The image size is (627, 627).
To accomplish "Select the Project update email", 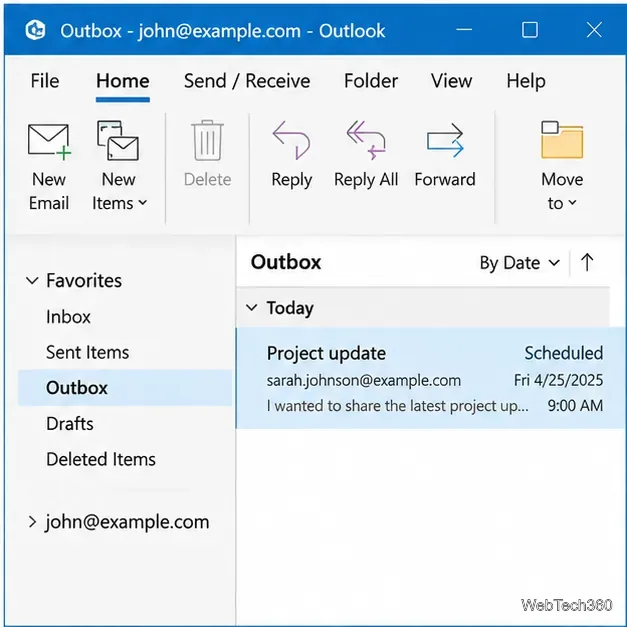I will (431, 378).
